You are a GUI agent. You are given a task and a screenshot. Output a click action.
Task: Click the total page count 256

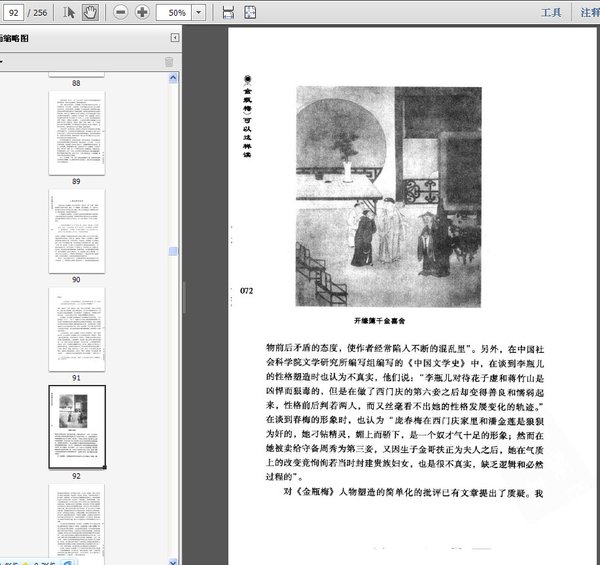click(40, 13)
